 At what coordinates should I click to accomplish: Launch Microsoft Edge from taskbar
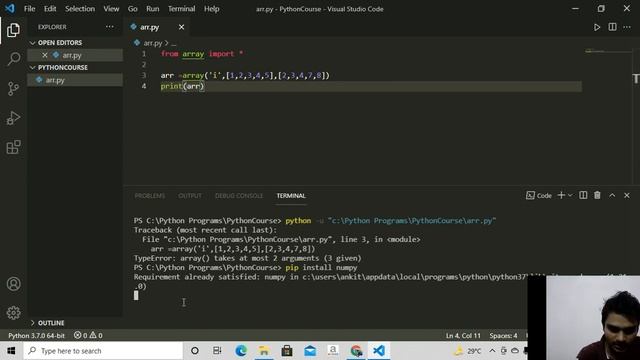[241, 351]
